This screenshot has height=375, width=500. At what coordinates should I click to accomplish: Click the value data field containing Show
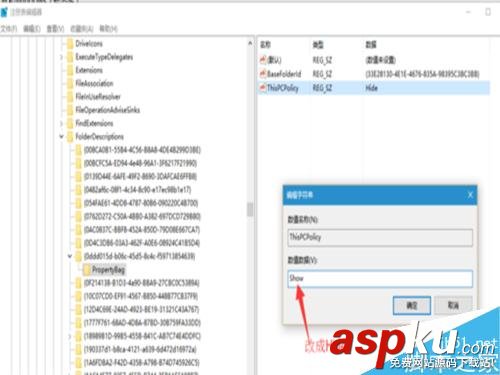click(380, 279)
